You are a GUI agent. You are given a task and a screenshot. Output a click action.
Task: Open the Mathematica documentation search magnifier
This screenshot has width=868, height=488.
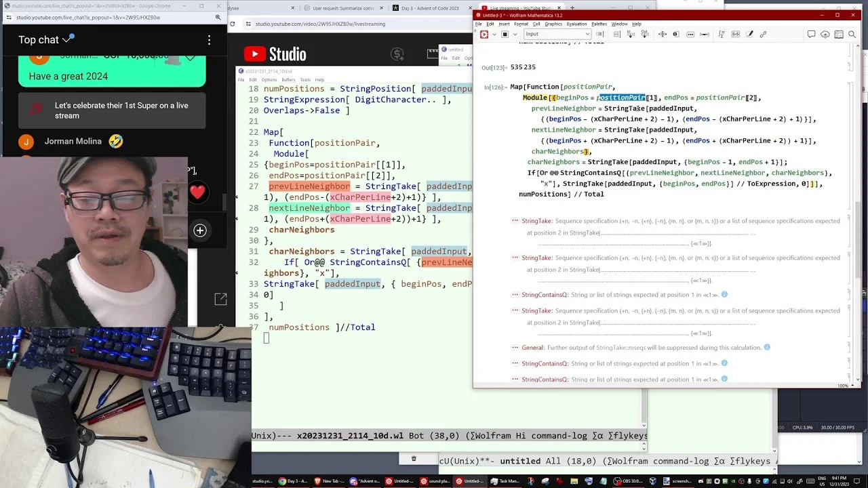852,34
